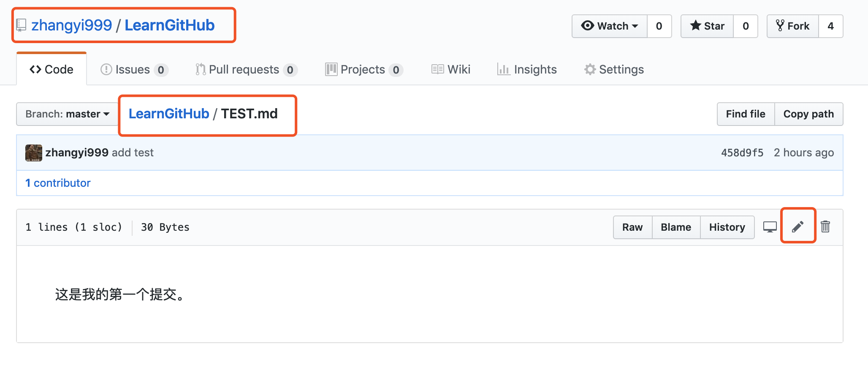Screen dimensions: 868x371
Task: Go to the Wiki tab
Action: (451, 69)
